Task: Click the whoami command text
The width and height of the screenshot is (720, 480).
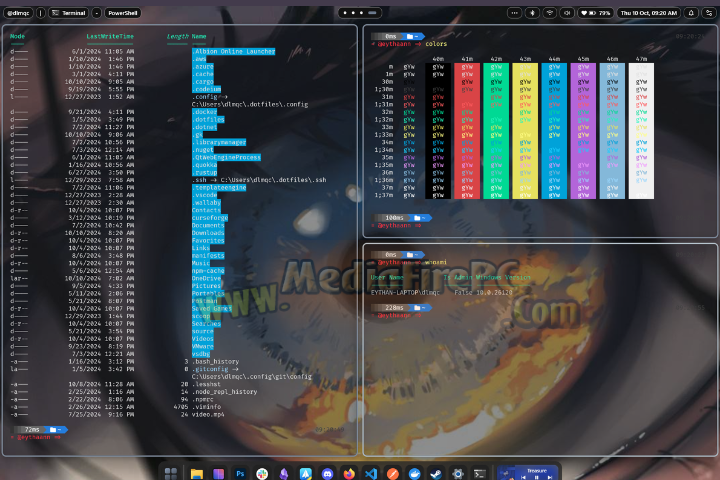Action: tap(436, 262)
